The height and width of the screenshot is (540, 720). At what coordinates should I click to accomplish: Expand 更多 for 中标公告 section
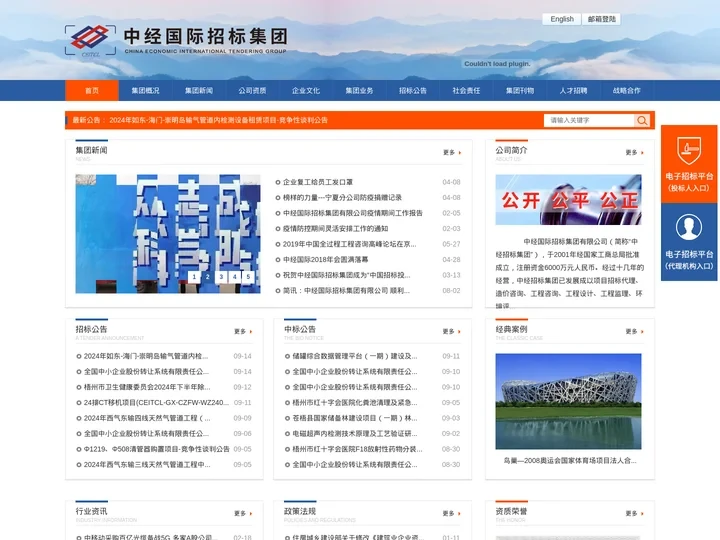tap(452, 332)
